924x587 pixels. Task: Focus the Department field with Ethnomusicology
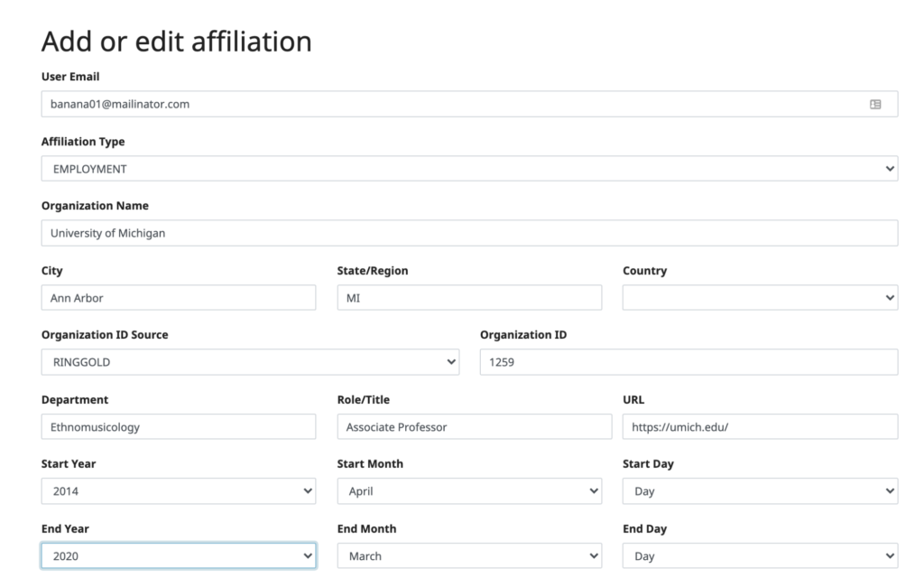[x=179, y=427]
